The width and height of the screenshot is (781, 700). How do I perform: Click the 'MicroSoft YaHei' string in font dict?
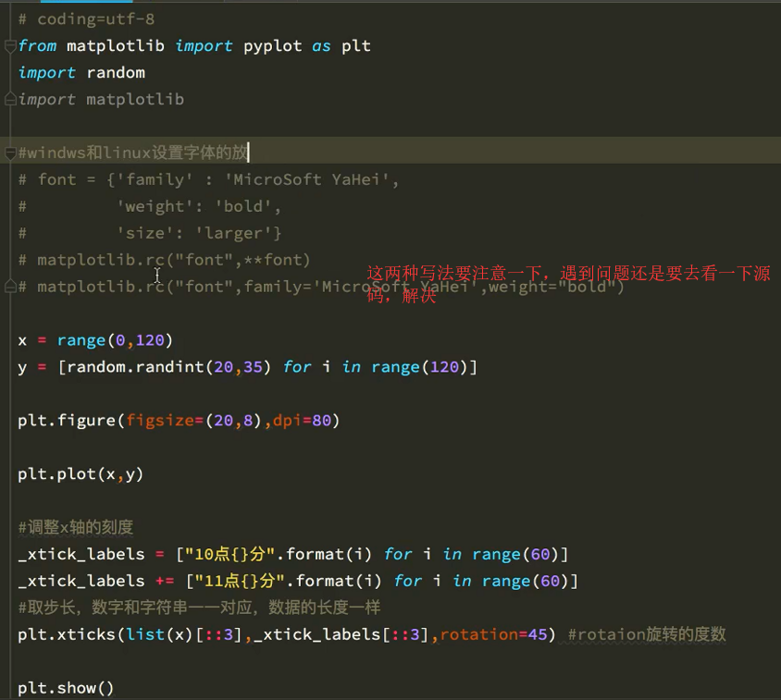tap(307, 179)
